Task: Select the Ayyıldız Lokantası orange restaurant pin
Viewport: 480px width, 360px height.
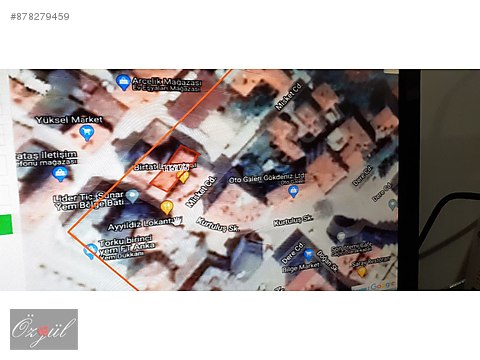Action: click(x=167, y=208)
